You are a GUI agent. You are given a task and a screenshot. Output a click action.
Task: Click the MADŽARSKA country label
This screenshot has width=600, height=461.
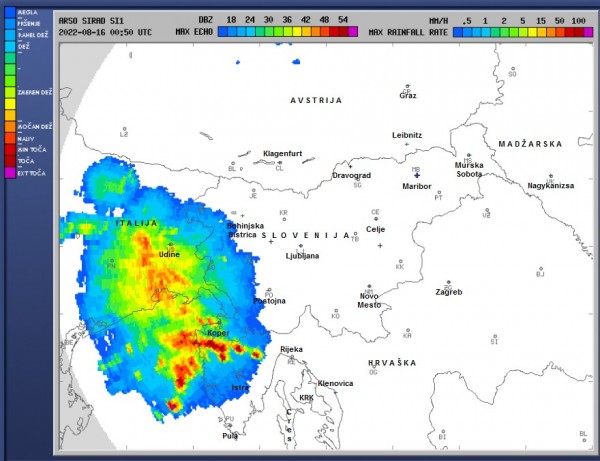click(x=530, y=144)
